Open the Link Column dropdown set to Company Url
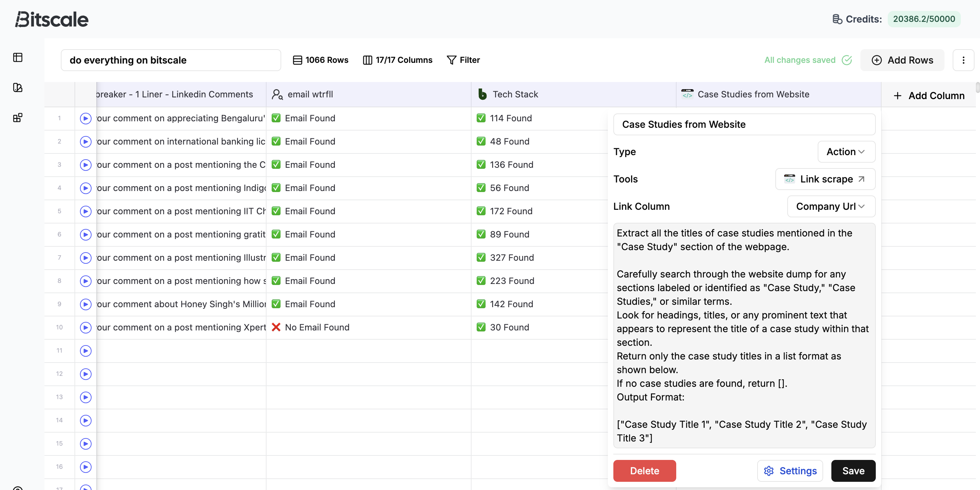This screenshot has height=490, width=980. coord(831,207)
